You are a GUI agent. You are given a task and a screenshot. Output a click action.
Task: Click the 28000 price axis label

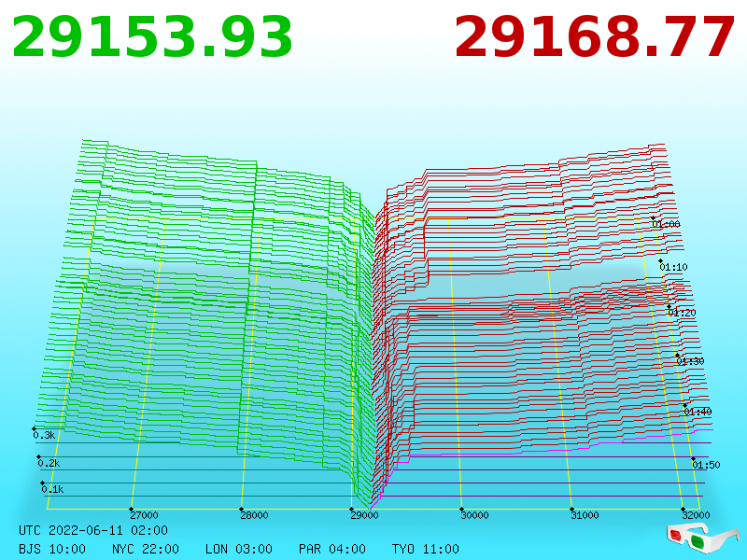pos(254,515)
